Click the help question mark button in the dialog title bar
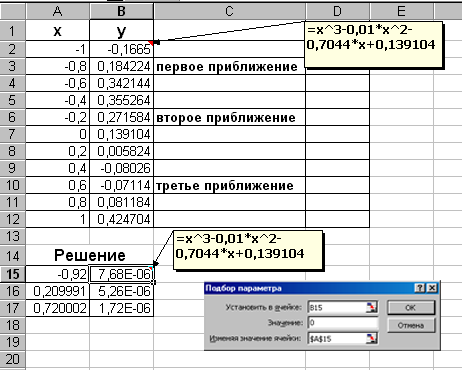Image resolution: width=462 pixels, height=370 pixels. (x=420, y=288)
